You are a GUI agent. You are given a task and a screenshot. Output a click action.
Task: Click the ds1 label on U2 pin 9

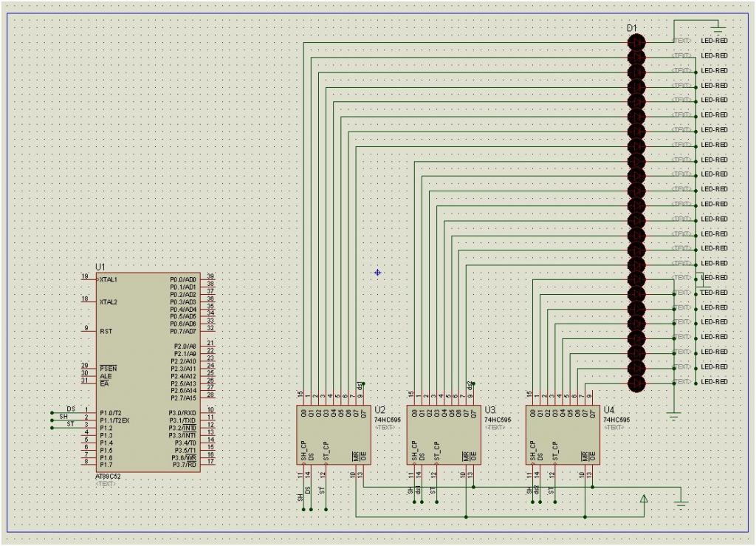coord(360,386)
